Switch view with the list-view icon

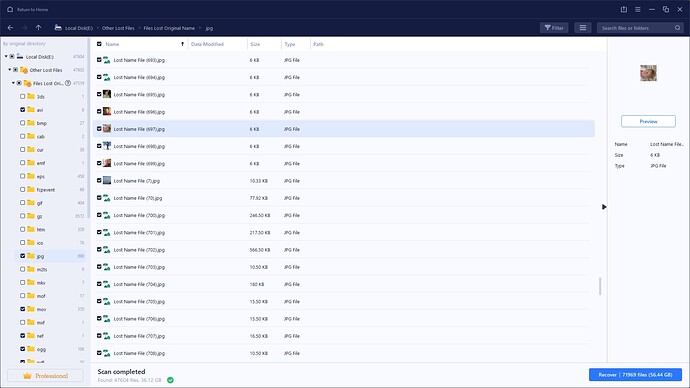(x=583, y=28)
